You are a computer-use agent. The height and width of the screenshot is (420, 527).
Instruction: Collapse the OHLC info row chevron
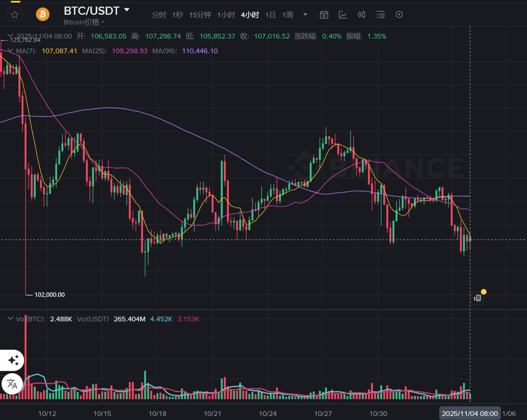tap(11, 36)
